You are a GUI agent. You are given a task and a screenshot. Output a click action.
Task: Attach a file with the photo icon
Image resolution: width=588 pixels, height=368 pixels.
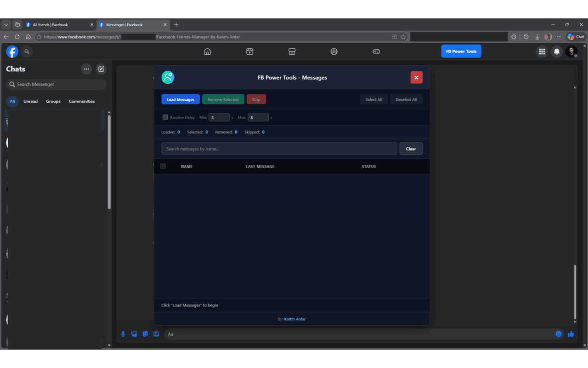pos(134,334)
